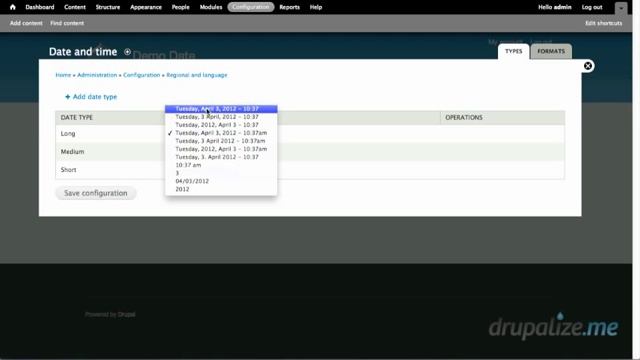The image size is (640, 360).
Task: Select 'Tuesday, April 3, 2012 - 10:37' option
Action: (x=221, y=109)
